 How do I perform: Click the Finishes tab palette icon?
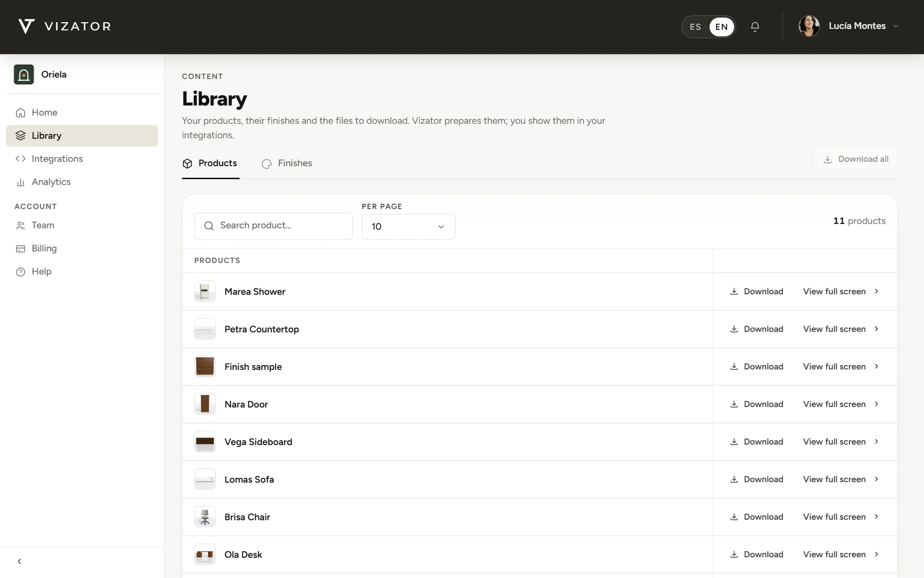[267, 164]
